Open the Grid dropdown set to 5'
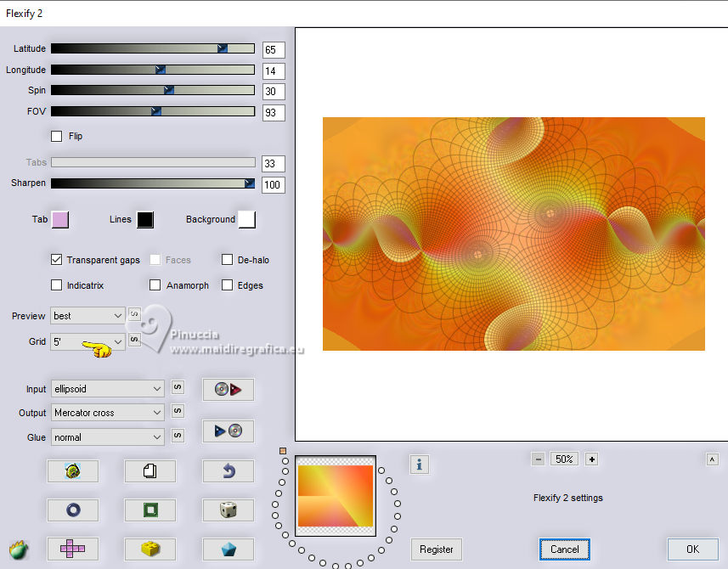The height and width of the screenshot is (569, 728). click(x=87, y=341)
